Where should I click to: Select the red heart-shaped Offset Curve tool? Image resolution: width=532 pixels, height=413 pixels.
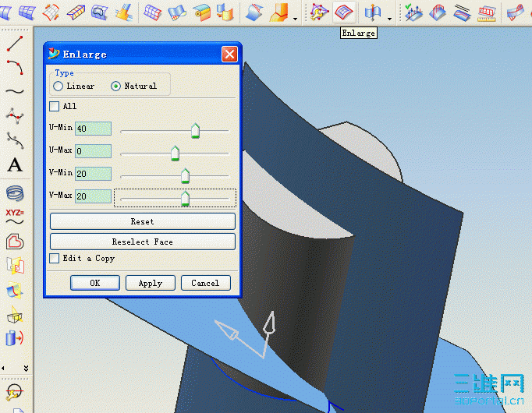(x=15, y=242)
